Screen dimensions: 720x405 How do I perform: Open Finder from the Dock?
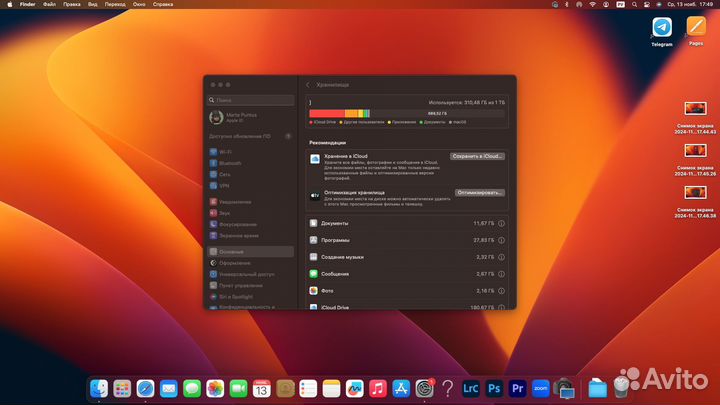tap(99, 388)
